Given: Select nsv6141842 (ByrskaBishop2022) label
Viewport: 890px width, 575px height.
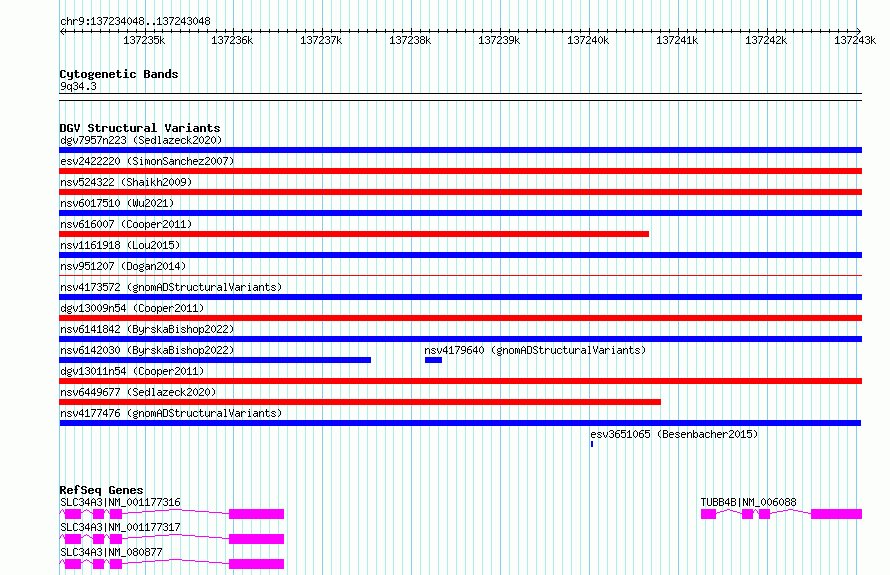Looking at the screenshot, I should pyautogui.click(x=147, y=329).
